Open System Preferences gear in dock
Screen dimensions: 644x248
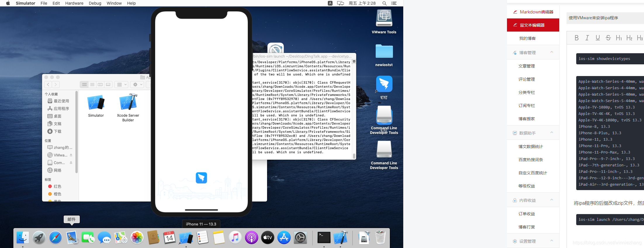pos(300,237)
